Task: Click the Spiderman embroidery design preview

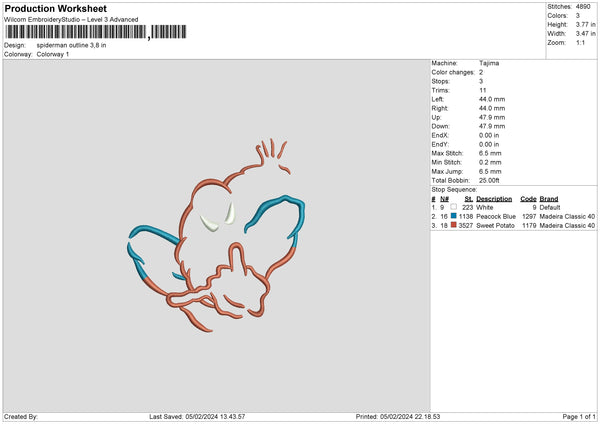Action: pos(216,235)
